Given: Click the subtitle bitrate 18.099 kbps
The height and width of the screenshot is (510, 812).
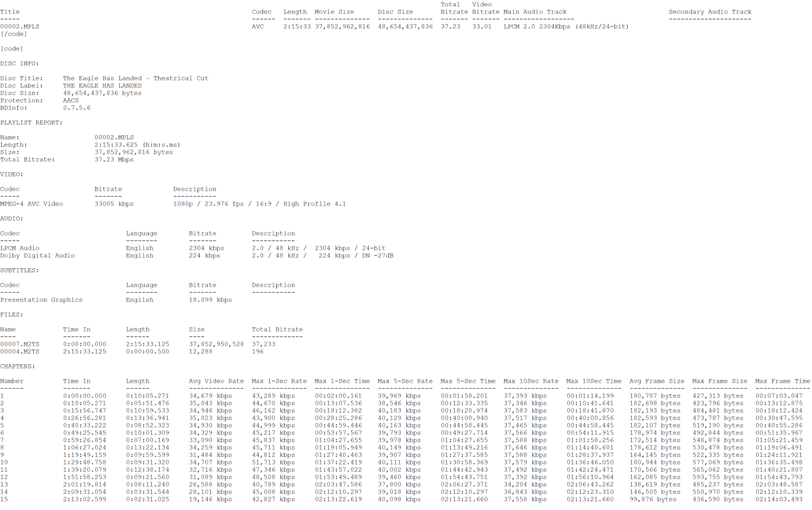Looking at the screenshot, I should click(210, 300).
